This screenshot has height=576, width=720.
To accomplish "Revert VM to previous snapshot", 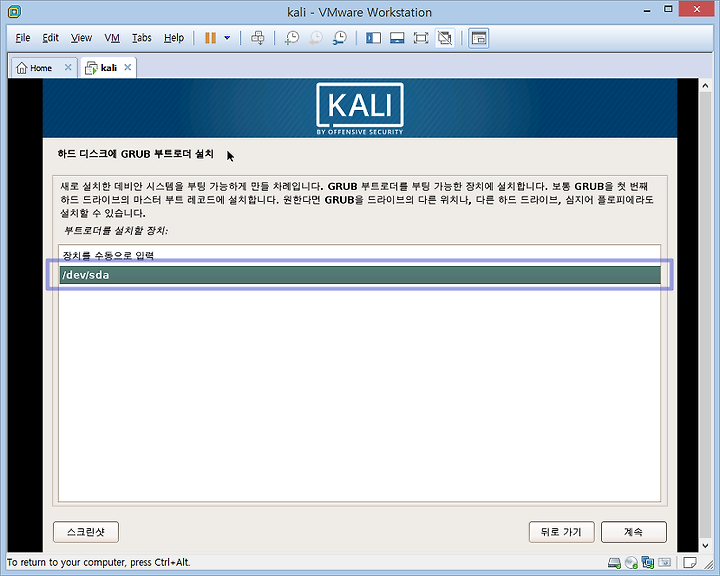I will tap(315, 38).
